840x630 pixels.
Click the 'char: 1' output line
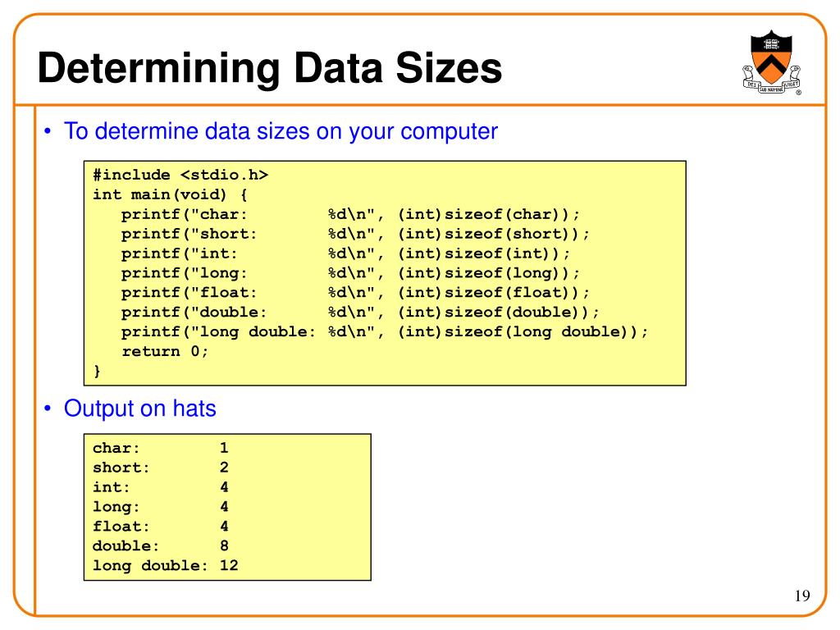(161, 448)
